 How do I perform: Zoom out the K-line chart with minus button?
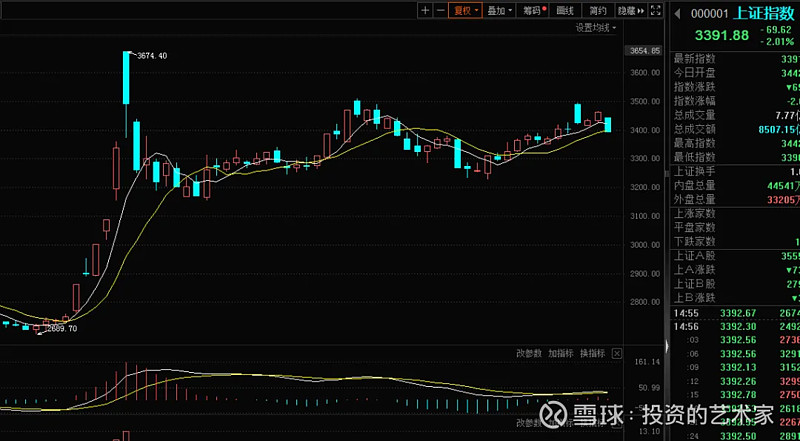pyautogui.click(x=440, y=10)
